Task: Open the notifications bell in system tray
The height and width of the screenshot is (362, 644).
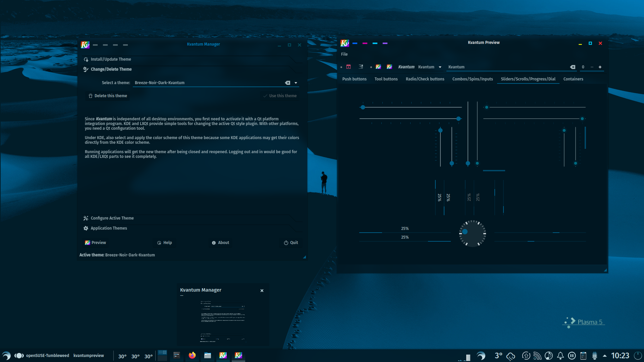Action: coord(560,356)
